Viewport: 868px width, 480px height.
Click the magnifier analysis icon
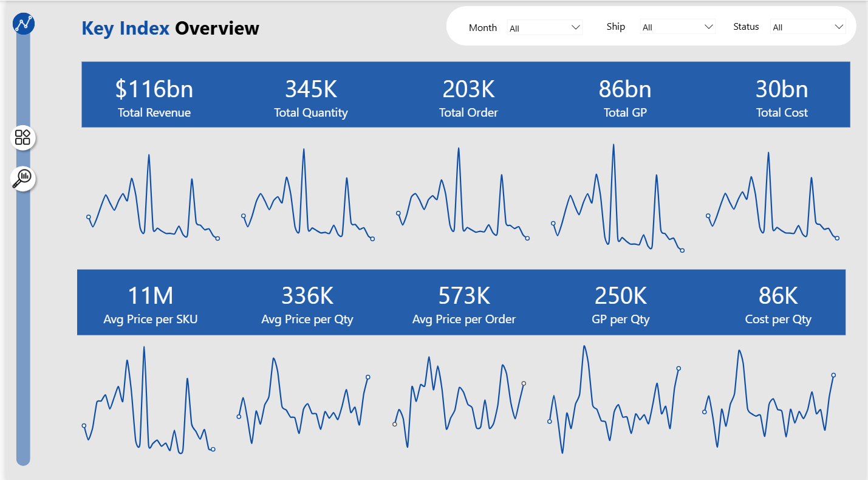click(x=22, y=178)
